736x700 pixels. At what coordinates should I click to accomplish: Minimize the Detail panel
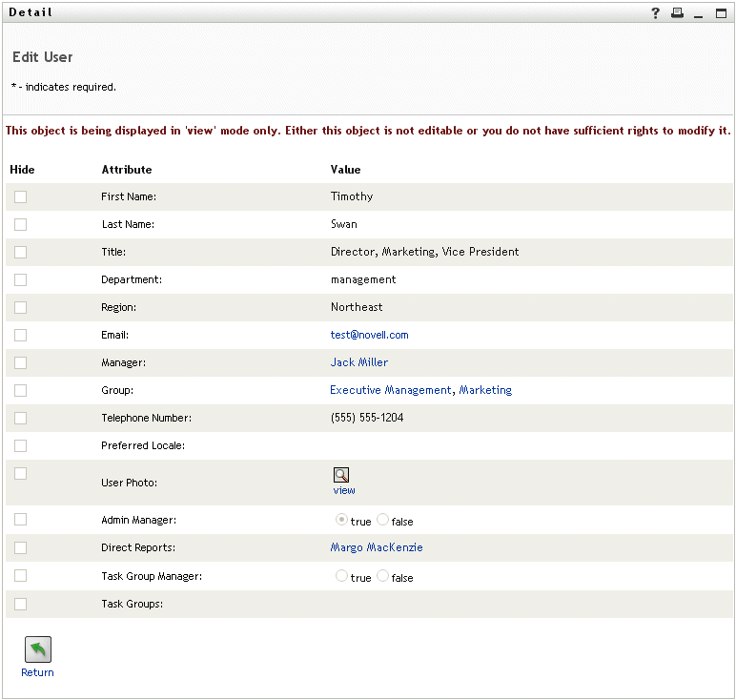pyautogui.click(x=699, y=13)
